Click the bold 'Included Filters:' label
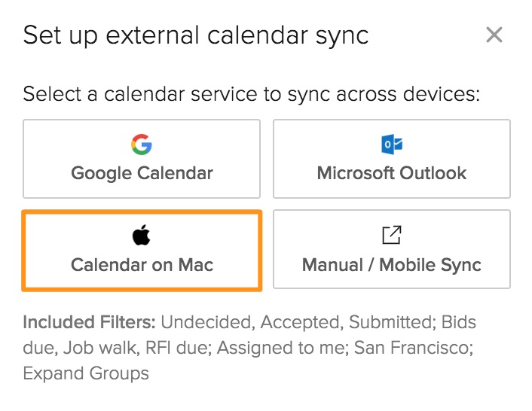 click(89, 323)
